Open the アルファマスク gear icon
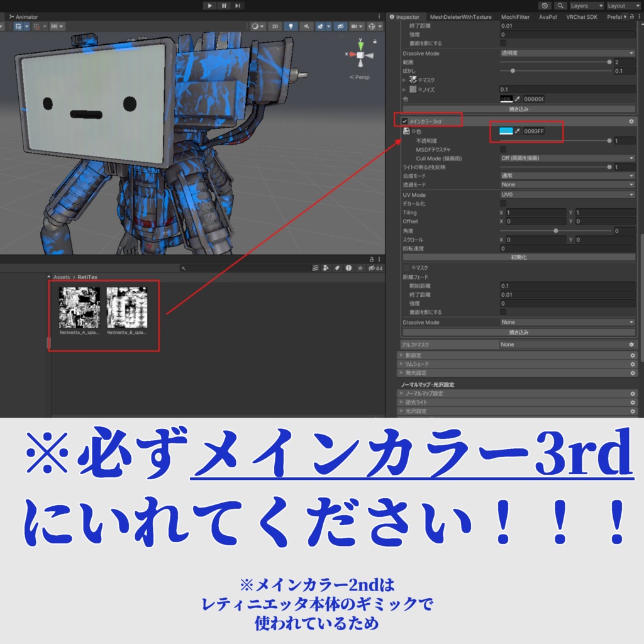Image resolution: width=644 pixels, height=644 pixels. point(631,345)
